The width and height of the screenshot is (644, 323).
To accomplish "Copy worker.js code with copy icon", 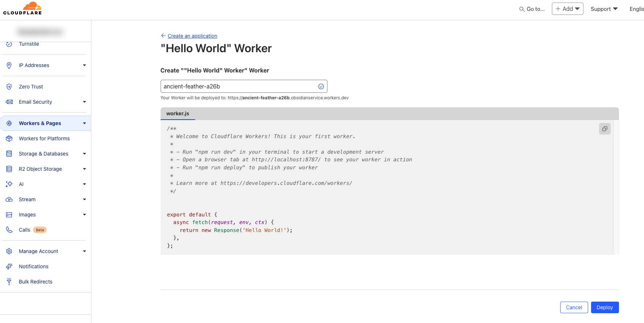I will click(x=604, y=129).
